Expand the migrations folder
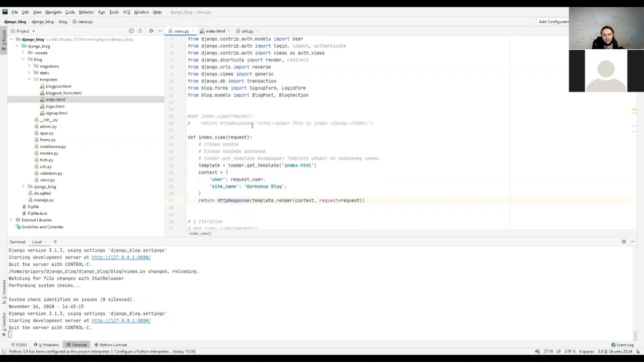 click(x=29, y=66)
